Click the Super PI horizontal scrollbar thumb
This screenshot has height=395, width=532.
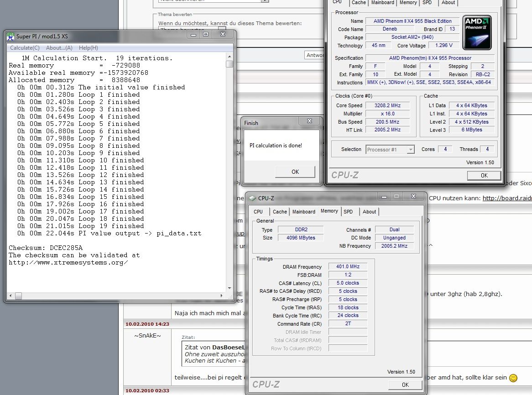pyautogui.click(x=18, y=296)
